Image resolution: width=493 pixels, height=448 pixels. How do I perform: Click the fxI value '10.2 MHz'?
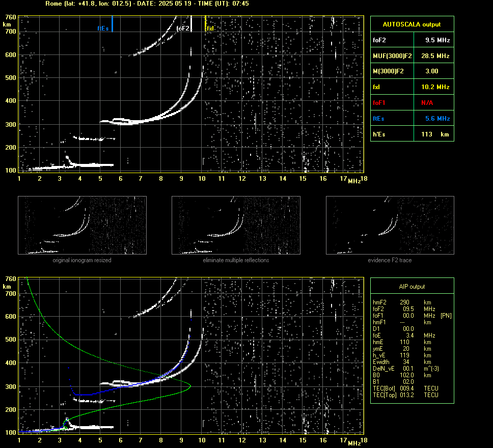click(x=435, y=87)
